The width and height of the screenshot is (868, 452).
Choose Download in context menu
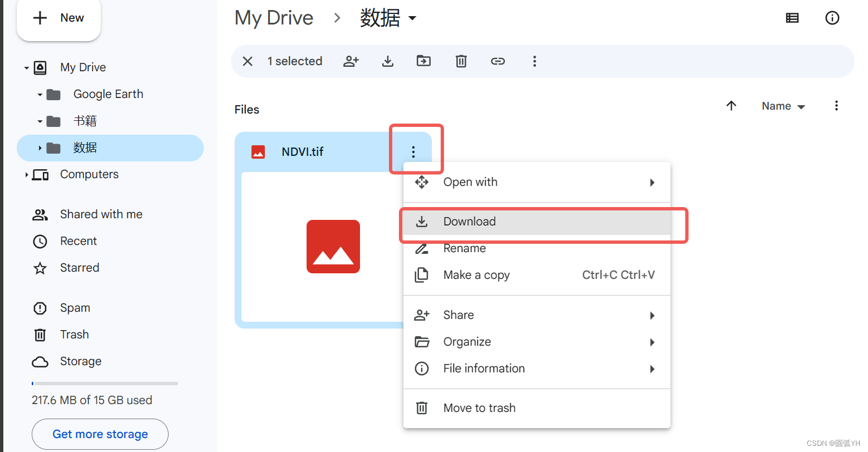(536, 222)
